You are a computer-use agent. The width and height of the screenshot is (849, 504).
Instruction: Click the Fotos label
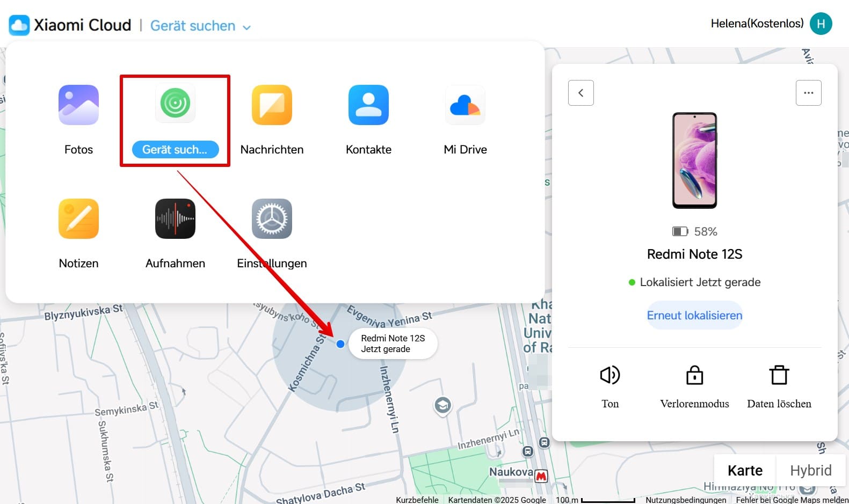click(x=78, y=150)
